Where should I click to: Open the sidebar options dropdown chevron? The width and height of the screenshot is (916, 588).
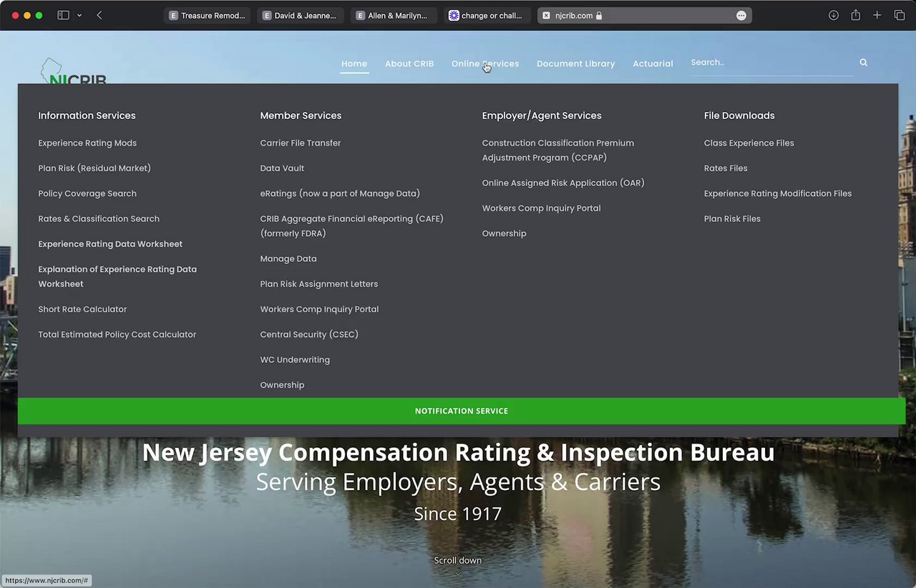(79, 15)
